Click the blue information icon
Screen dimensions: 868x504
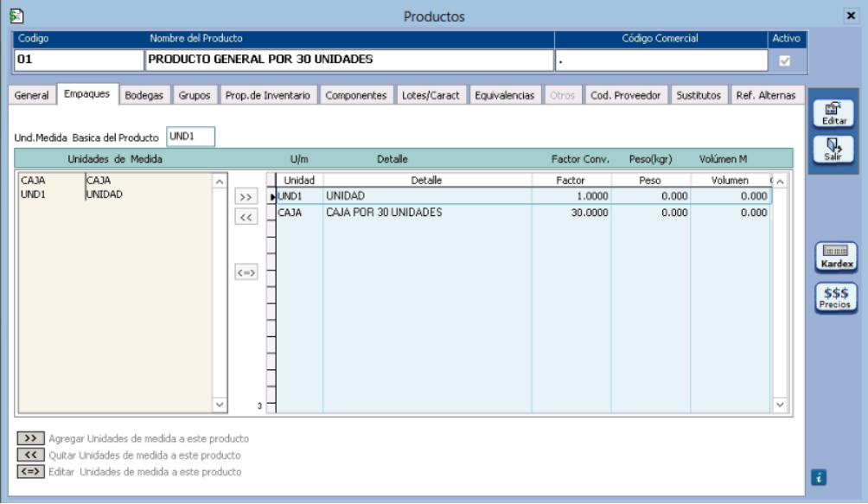[x=819, y=477]
